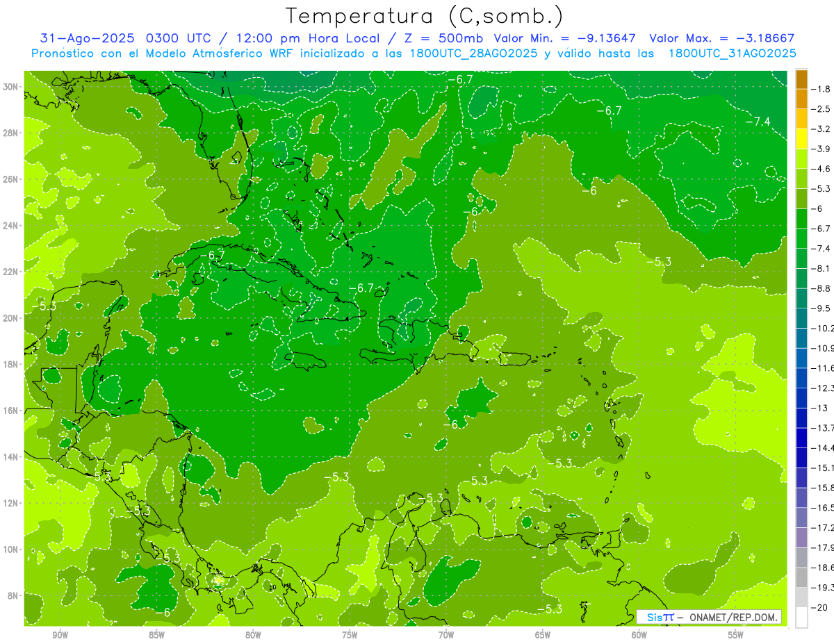Click the "-16.5" colorbar label
The width and height of the screenshot is (834, 644).
pyautogui.click(x=824, y=508)
